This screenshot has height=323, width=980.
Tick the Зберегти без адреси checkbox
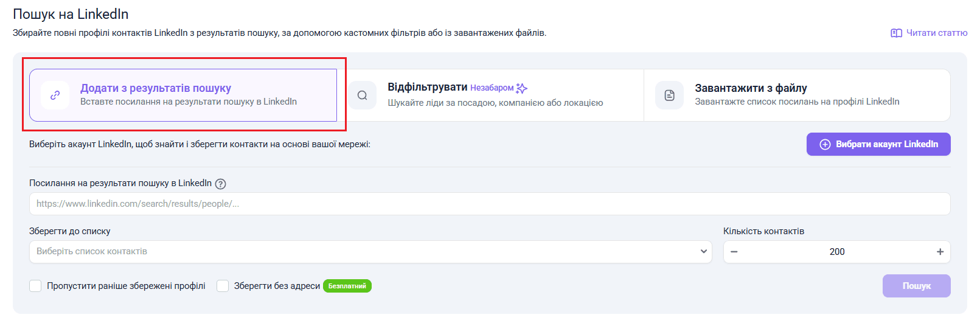pos(223,286)
